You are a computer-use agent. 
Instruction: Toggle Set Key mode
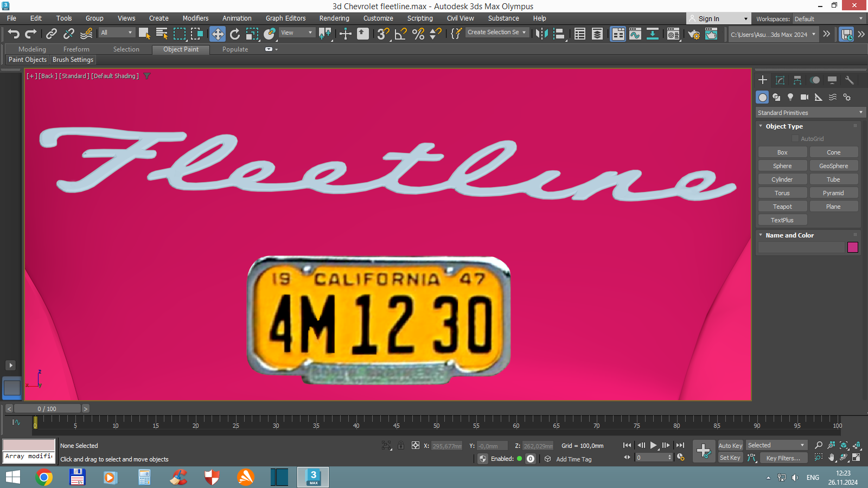pyautogui.click(x=730, y=458)
